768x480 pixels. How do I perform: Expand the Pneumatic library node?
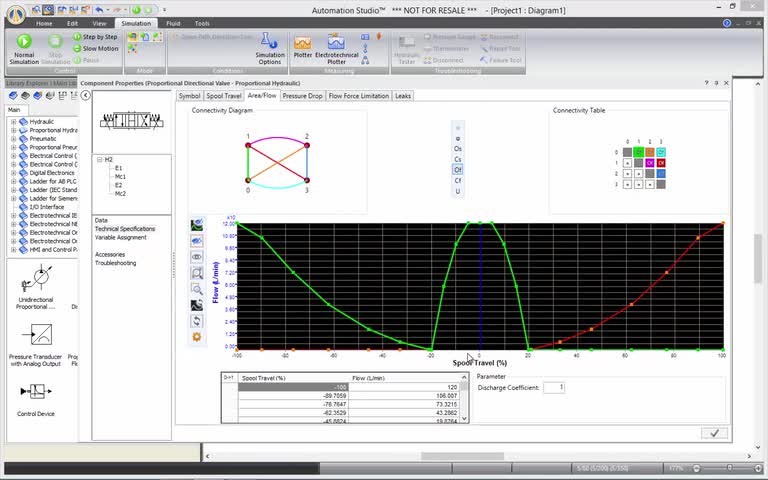(13, 139)
